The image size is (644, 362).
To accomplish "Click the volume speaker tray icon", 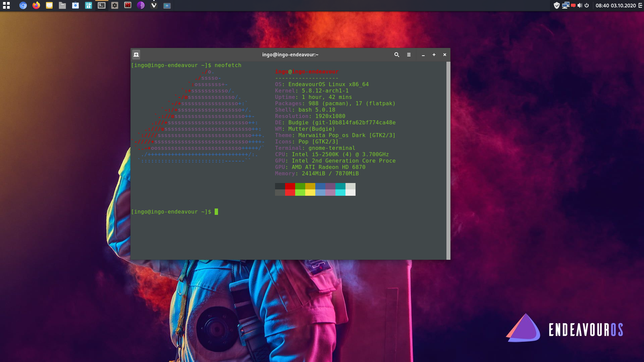I will tap(580, 5).
